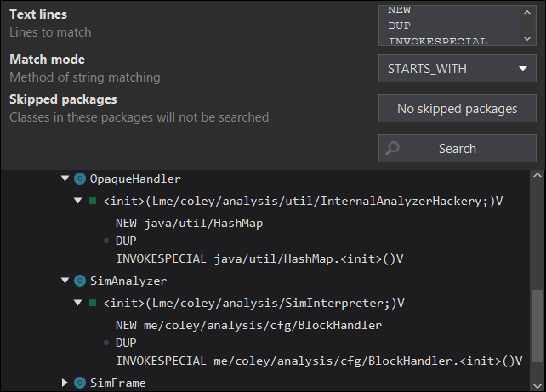Select line NEW java/util/HashMap
The height and width of the screenshot is (392, 546).
[189, 223]
